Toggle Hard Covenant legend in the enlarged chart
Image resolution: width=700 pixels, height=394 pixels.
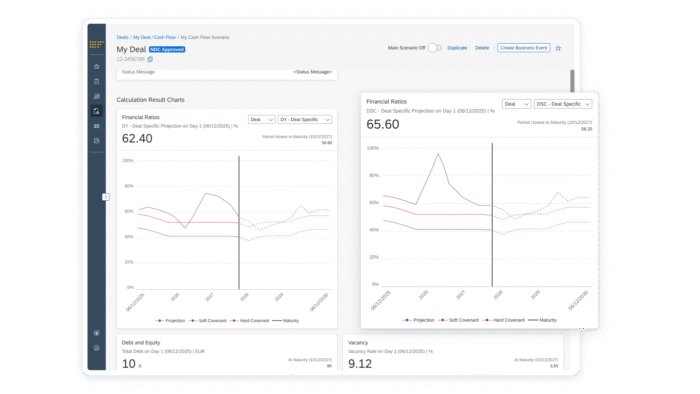pyautogui.click(x=504, y=320)
